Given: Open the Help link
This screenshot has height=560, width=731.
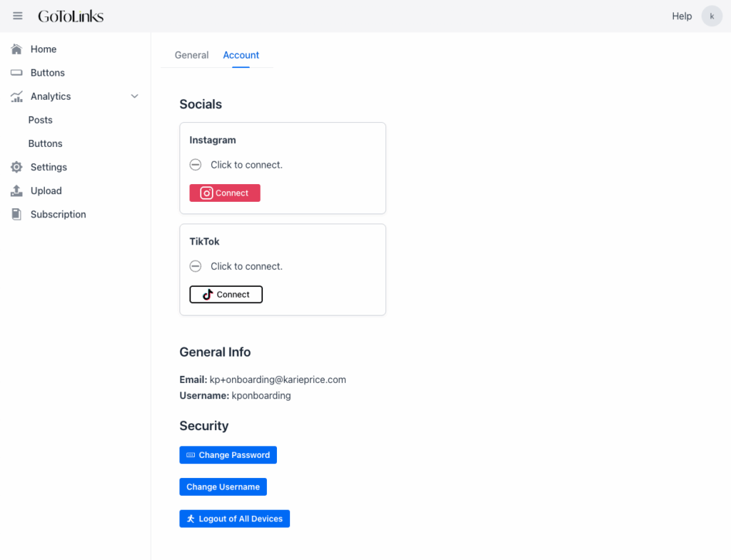Looking at the screenshot, I should click(682, 16).
